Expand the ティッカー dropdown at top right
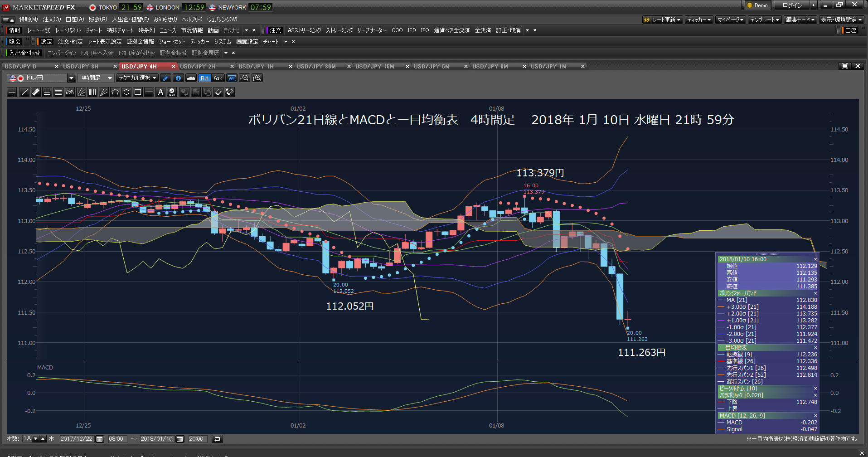The width and height of the screenshot is (868, 457). coord(698,19)
